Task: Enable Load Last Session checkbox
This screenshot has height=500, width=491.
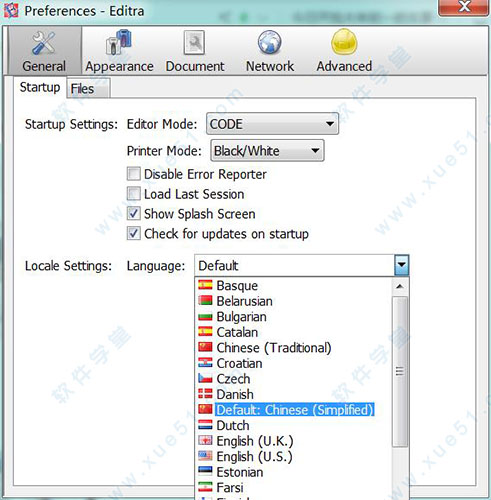Action: 133,194
